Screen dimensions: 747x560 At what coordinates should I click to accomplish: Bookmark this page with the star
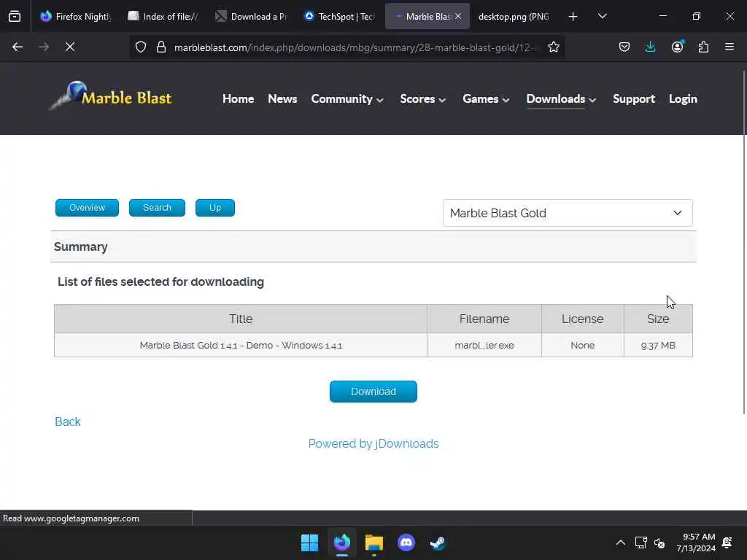coord(553,47)
